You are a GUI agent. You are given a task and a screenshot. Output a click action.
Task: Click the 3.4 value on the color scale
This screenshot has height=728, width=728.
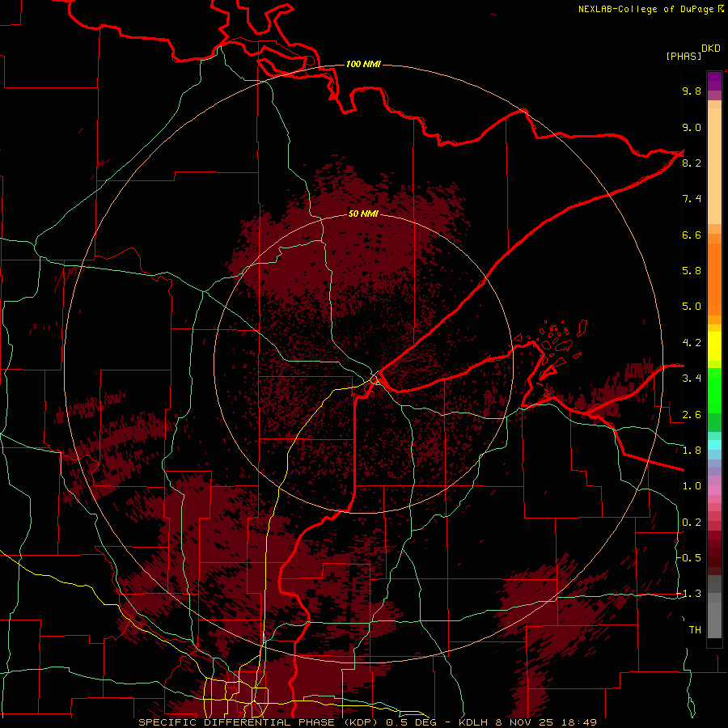692,379
